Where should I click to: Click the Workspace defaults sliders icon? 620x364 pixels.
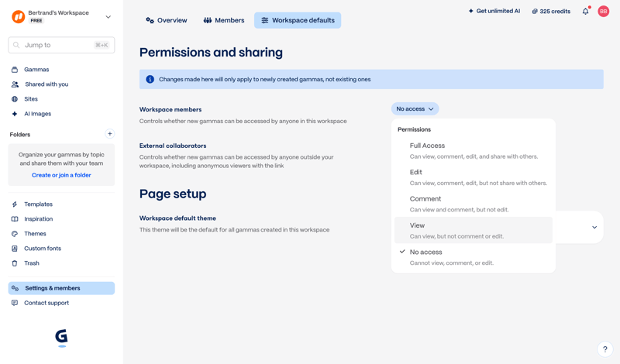coord(264,20)
